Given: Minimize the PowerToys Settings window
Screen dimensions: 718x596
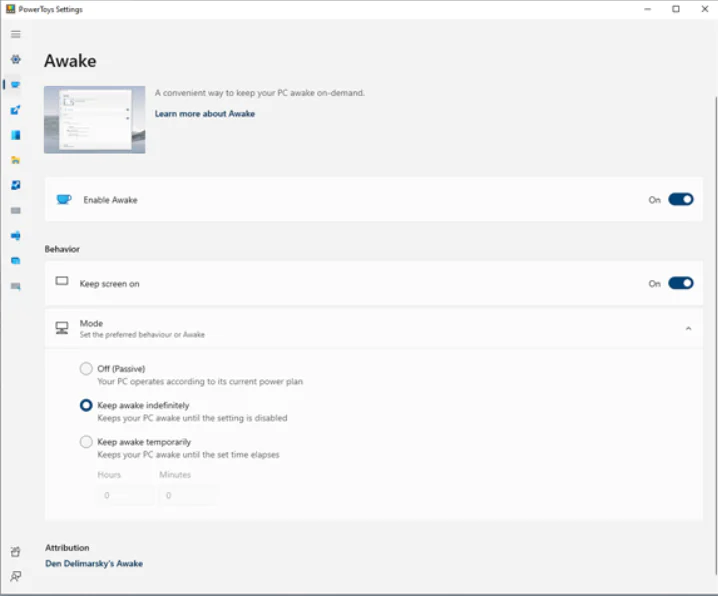Looking at the screenshot, I should (x=647, y=9).
